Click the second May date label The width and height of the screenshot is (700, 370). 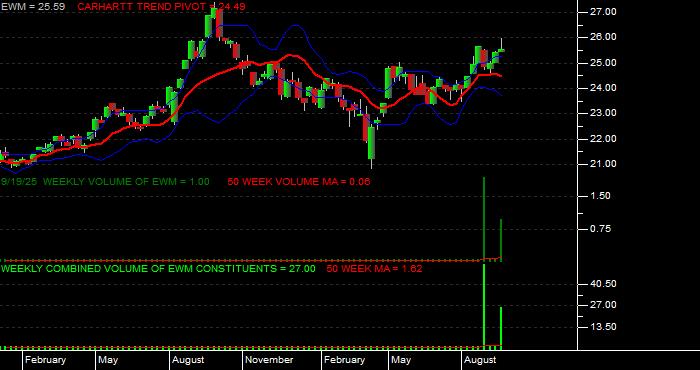pyautogui.click(x=401, y=360)
